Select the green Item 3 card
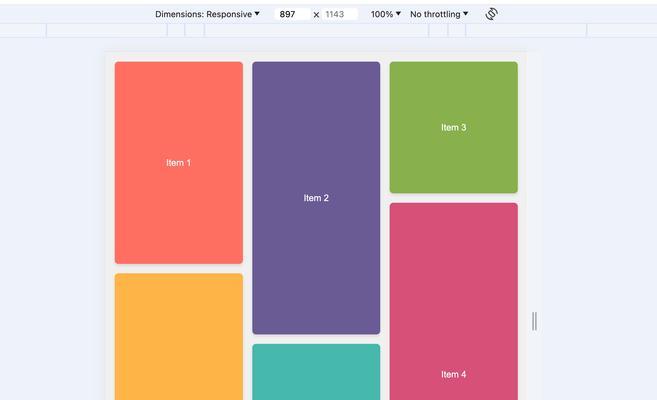 [x=453, y=127]
